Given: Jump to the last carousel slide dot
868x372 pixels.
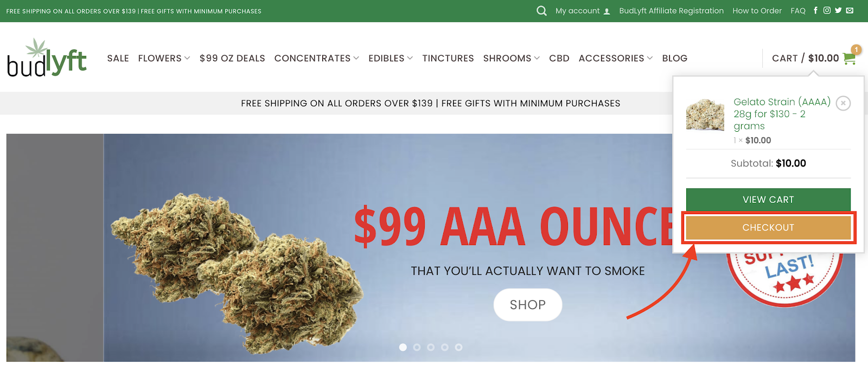Looking at the screenshot, I should pos(458,347).
